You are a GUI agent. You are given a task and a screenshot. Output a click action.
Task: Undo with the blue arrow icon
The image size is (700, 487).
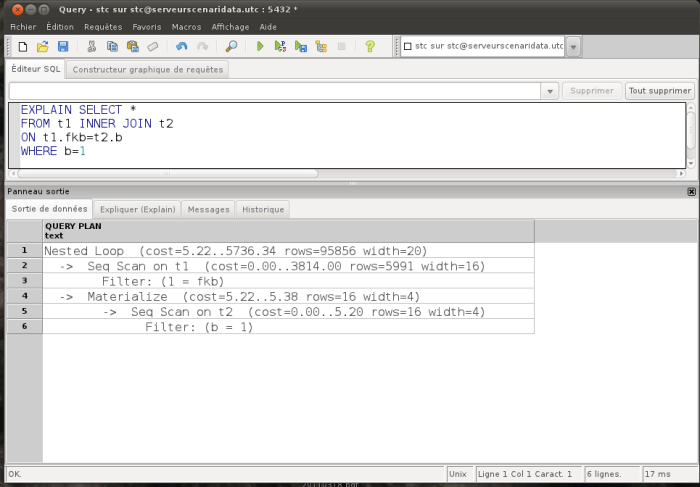click(181, 46)
